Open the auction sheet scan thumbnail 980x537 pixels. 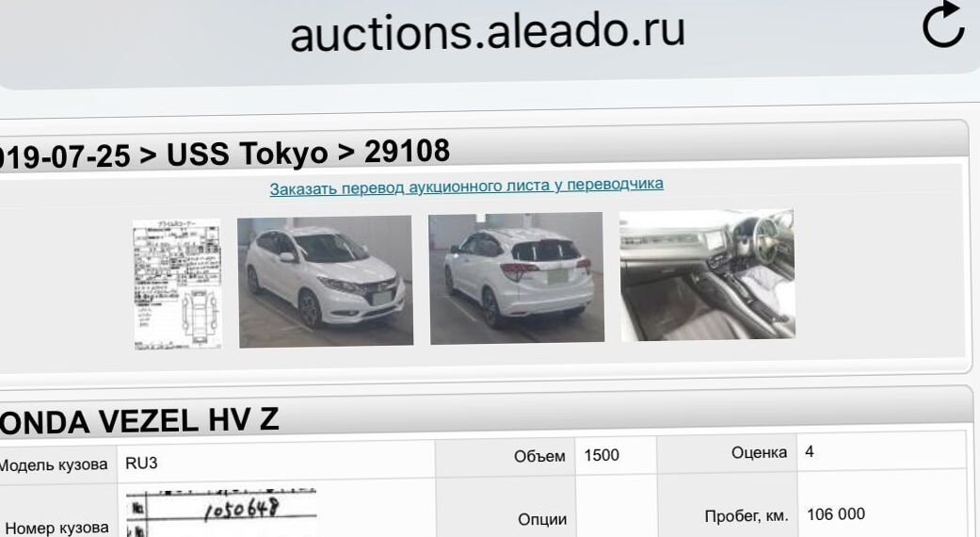click(x=178, y=284)
